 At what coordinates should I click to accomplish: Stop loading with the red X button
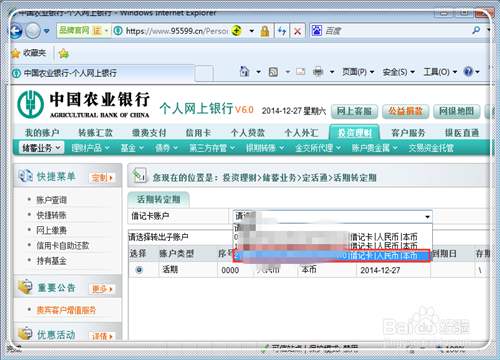(298, 31)
